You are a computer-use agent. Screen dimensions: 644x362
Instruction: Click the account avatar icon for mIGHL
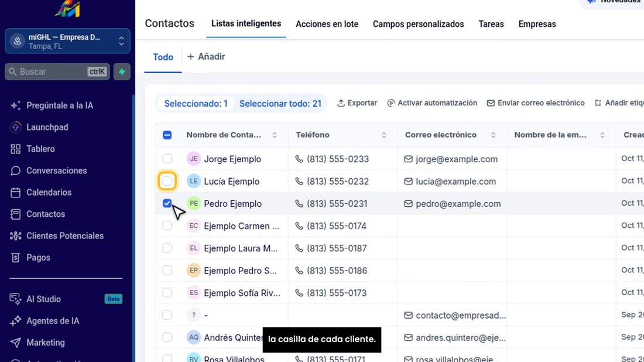(17, 41)
